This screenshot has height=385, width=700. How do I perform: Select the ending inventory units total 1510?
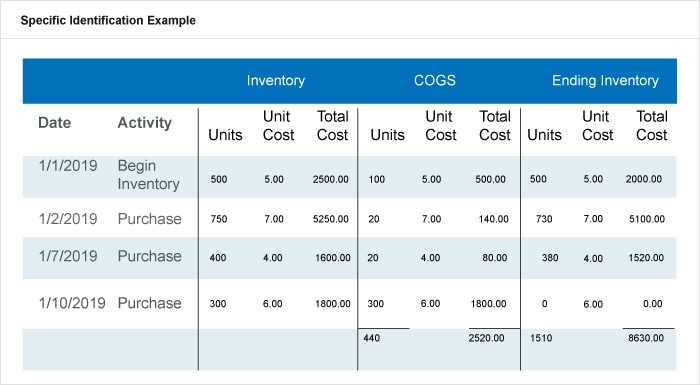[x=541, y=338]
